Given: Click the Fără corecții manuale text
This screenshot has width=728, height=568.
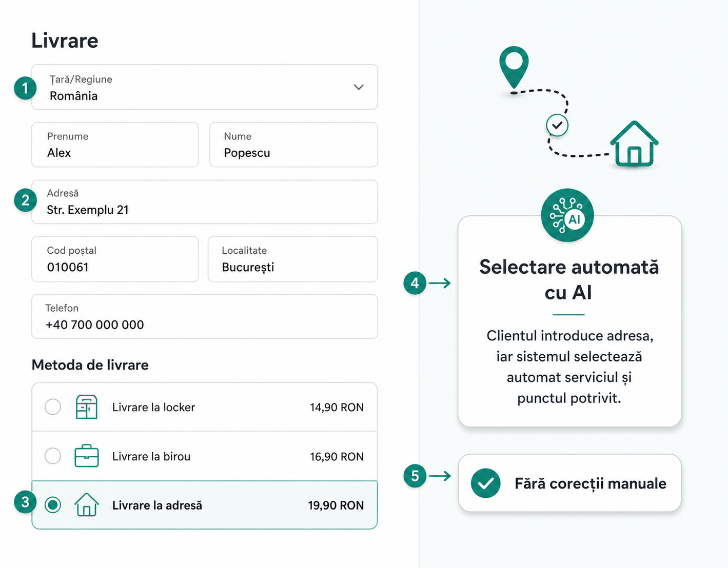Looking at the screenshot, I should point(591,483).
